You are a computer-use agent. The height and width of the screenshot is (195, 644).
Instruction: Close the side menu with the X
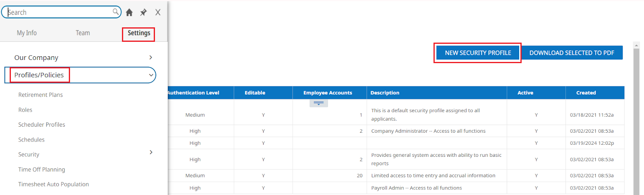pyautogui.click(x=158, y=12)
